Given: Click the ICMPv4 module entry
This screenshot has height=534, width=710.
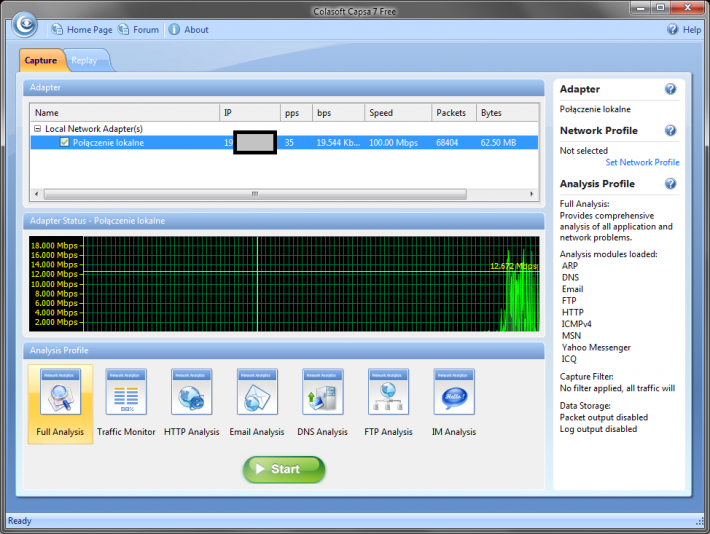Looking at the screenshot, I should tap(576, 324).
